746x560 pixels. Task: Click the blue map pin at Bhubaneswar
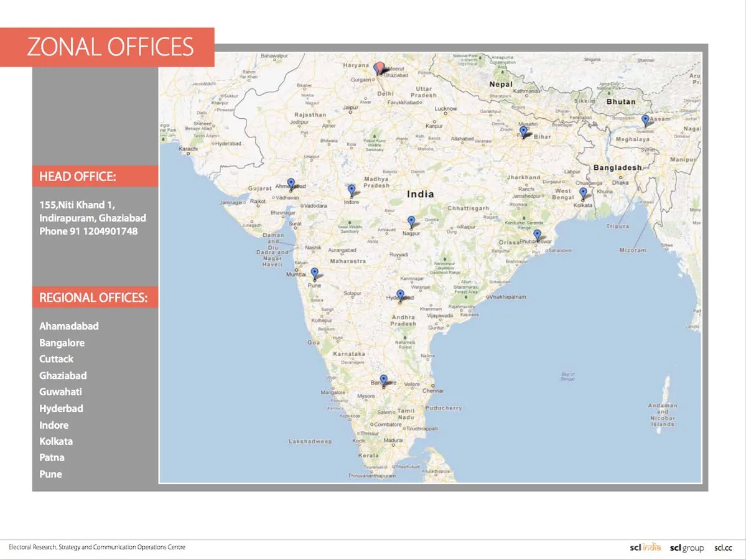537,235
